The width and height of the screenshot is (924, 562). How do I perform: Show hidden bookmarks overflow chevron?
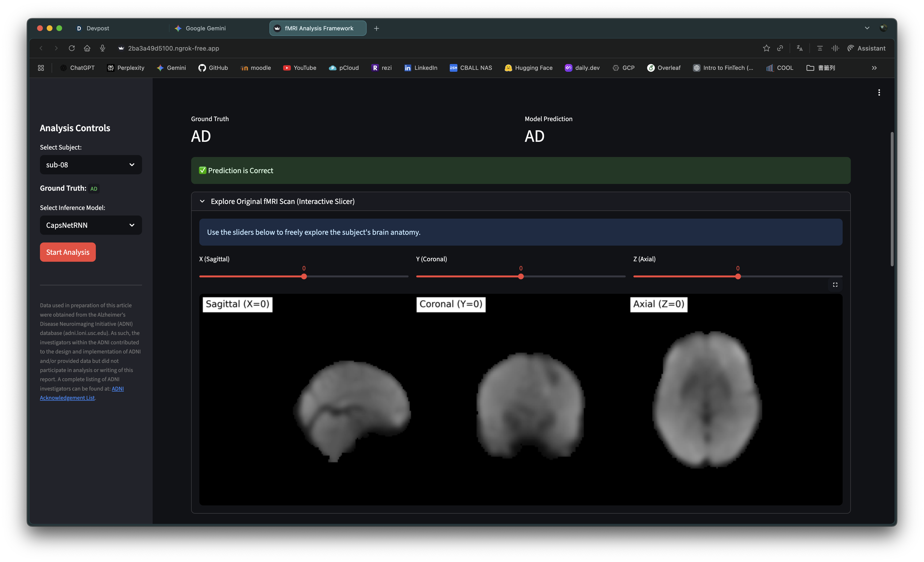[874, 68]
